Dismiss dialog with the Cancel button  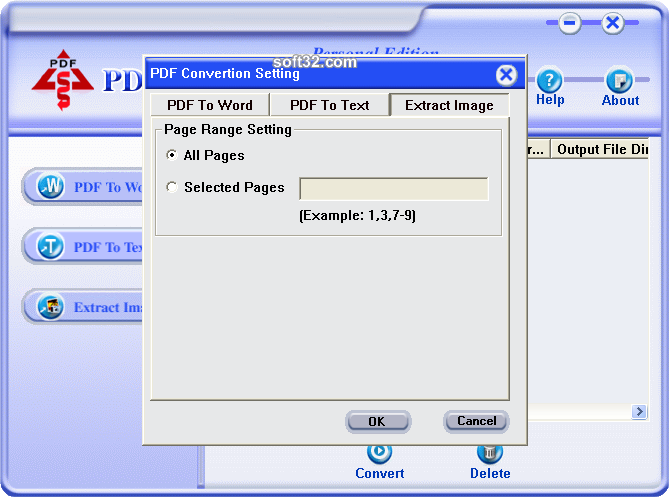(477, 421)
